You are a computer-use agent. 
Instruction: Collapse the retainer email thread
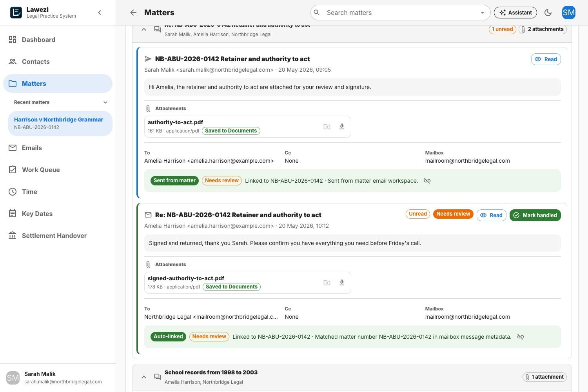pos(144,29)
